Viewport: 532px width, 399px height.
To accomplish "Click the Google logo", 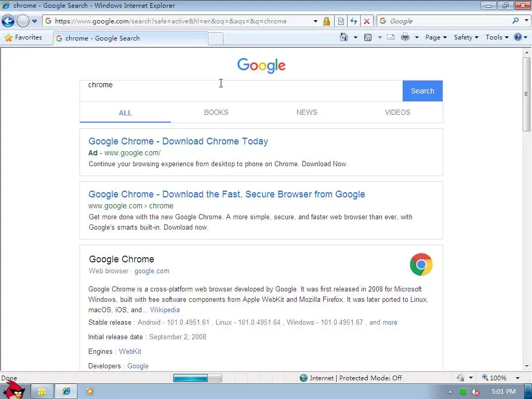I will (261, 65).
